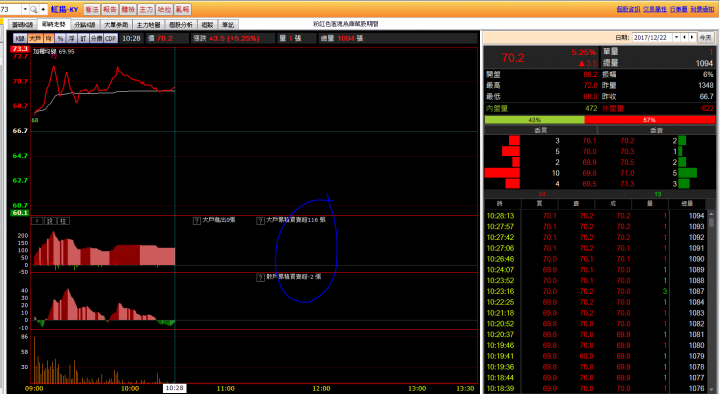Click the date field showing 2017/12/22
Screen dimensions: 720x394
tap(652, 38)
